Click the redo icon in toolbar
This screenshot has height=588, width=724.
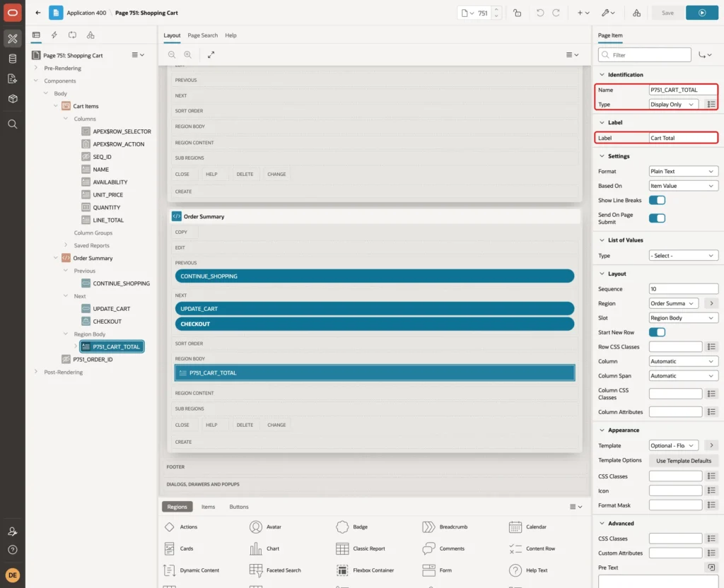click(556, 13)
